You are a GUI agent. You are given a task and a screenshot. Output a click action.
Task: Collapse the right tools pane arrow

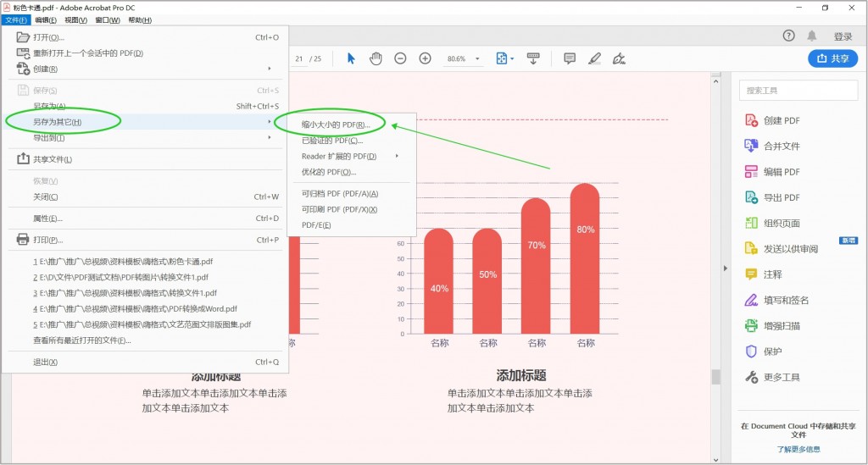[x=726, y=268]
